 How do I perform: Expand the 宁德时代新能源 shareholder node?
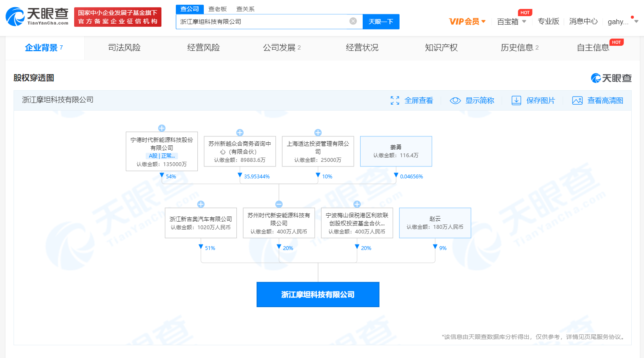pos(162,128)
